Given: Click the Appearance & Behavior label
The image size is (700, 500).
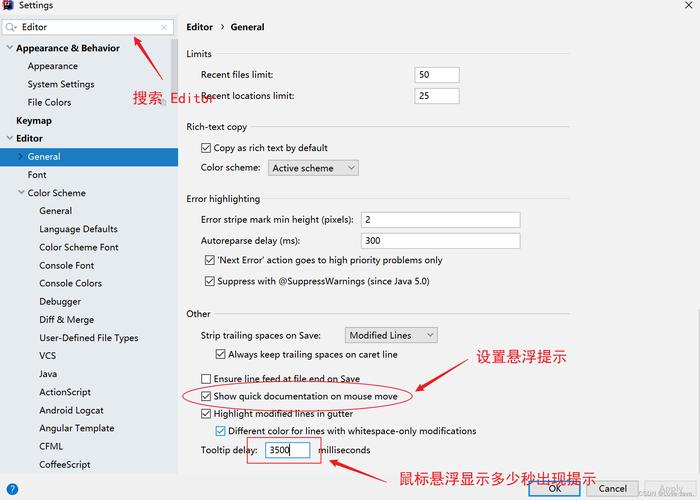Looking at the screenshot, I should [68, 48].
